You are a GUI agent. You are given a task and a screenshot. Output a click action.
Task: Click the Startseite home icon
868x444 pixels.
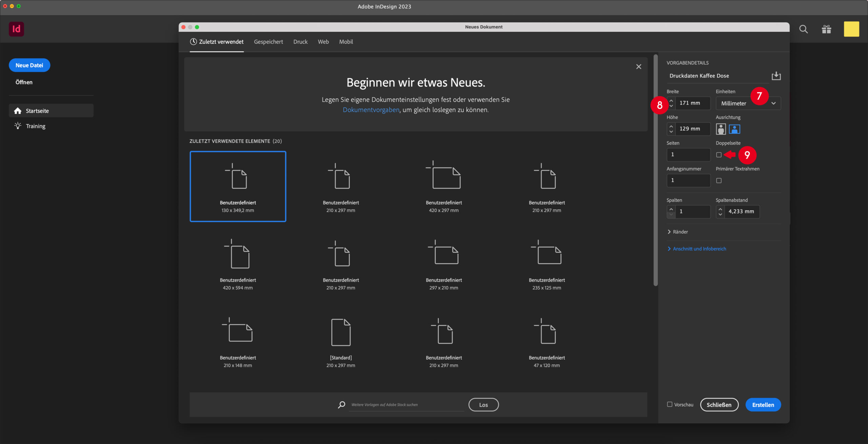click(18, 111)
